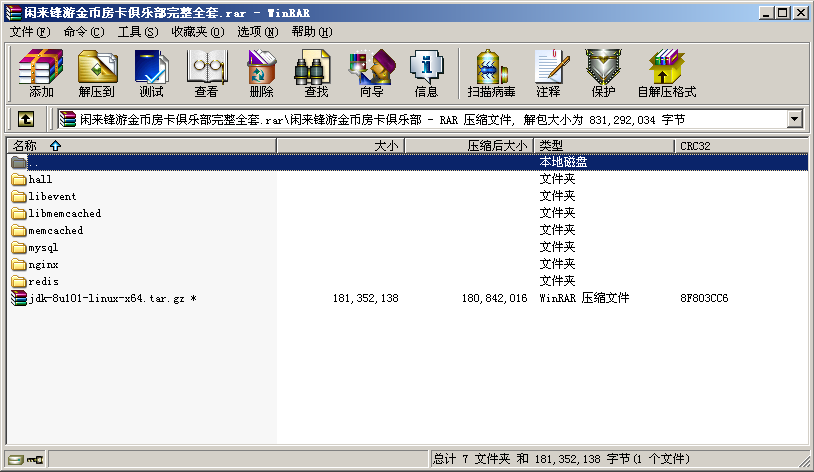This screenshot has height=472, width=814.
Task: Open the View (查看) toolbar icon
Action: click(206, 73)
